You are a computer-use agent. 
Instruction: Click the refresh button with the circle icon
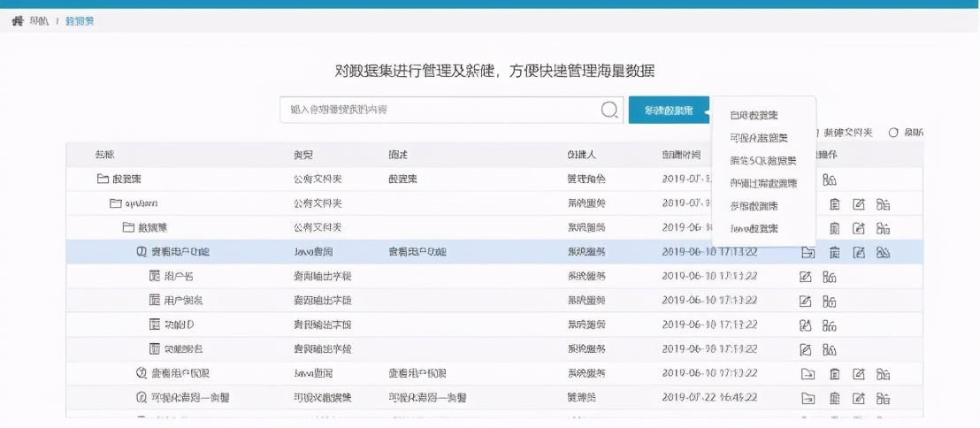[x=906, y=133]
